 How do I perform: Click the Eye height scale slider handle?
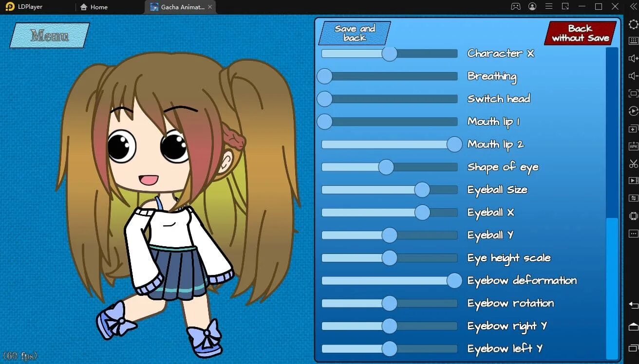tap(390, 258)
